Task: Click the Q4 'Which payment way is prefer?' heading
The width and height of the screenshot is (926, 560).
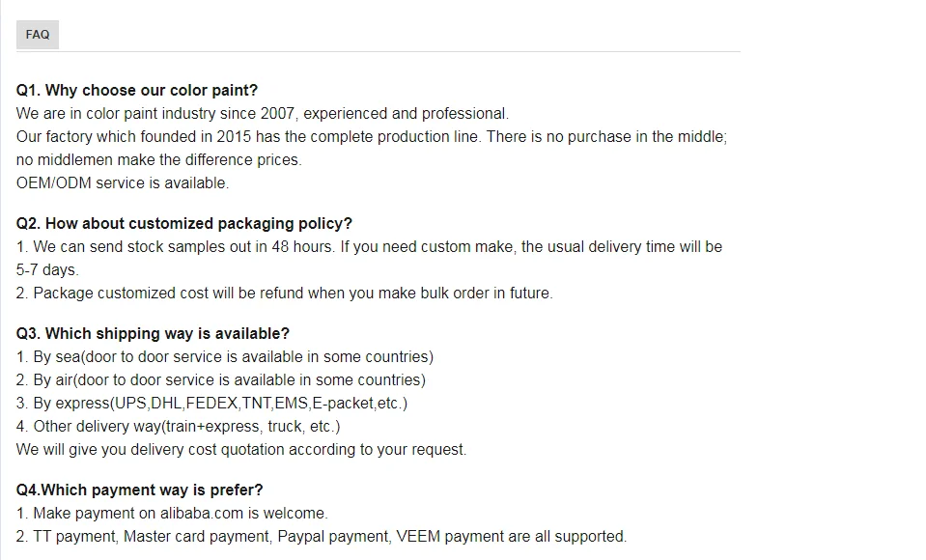Action: click(x=139, y=490)
